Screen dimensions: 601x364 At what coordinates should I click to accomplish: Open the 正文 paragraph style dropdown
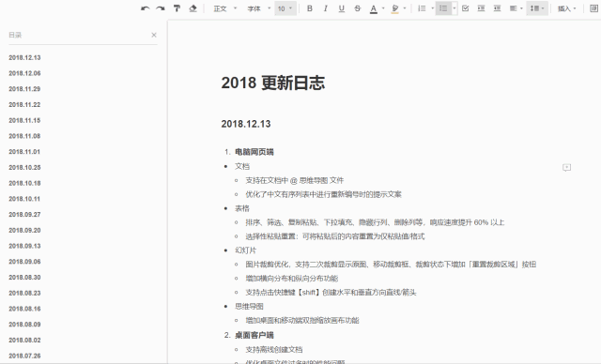pos(225,8)
